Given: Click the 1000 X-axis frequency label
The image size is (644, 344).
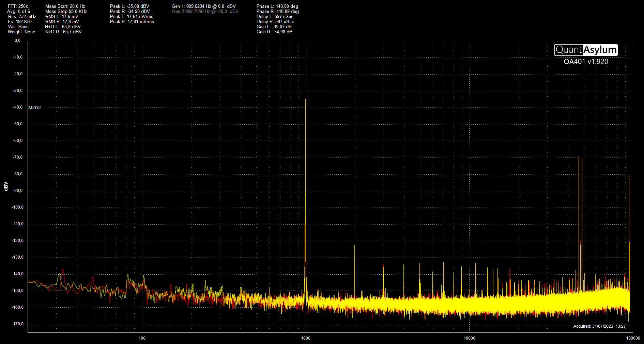Looking at the screenshot, I should point(306,338).
